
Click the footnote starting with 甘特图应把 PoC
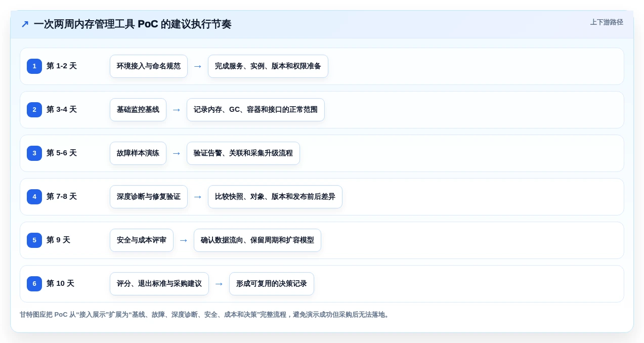pos(205,315)
